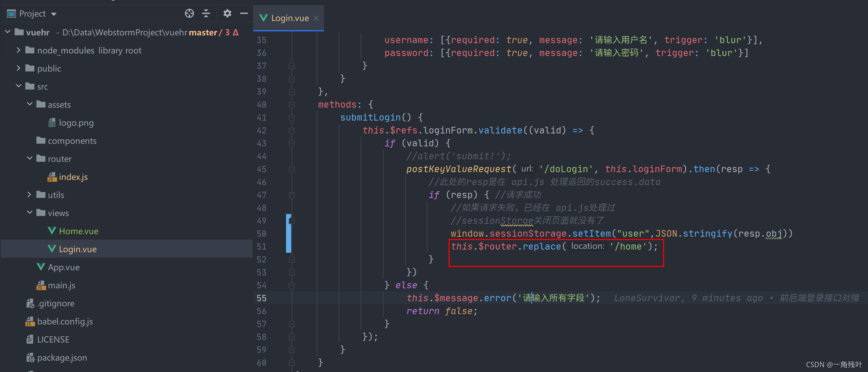
Task: Click line number 55 in gutter
Action: pos(262,298)
